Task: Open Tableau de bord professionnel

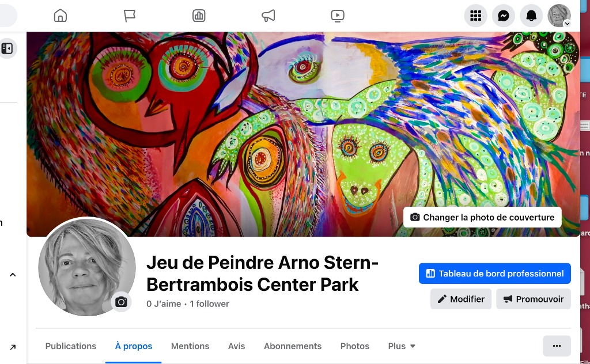Action: pos(494,274)
